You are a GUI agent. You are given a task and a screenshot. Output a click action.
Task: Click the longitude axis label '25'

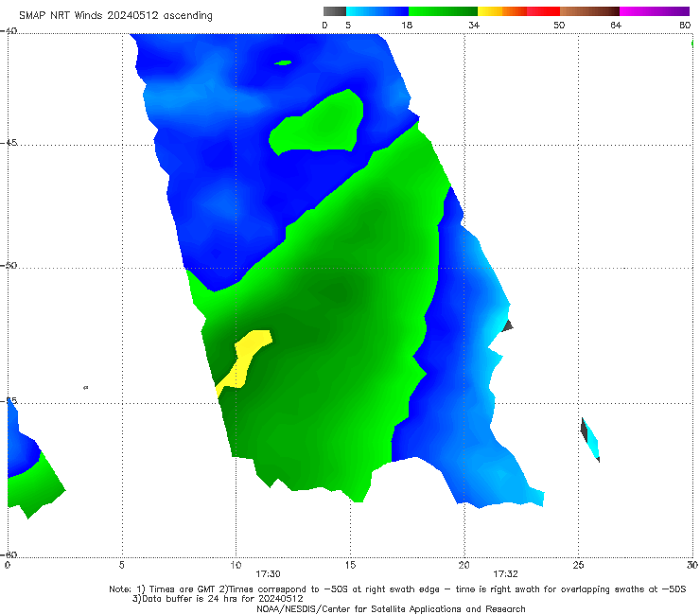pos(578,565)
